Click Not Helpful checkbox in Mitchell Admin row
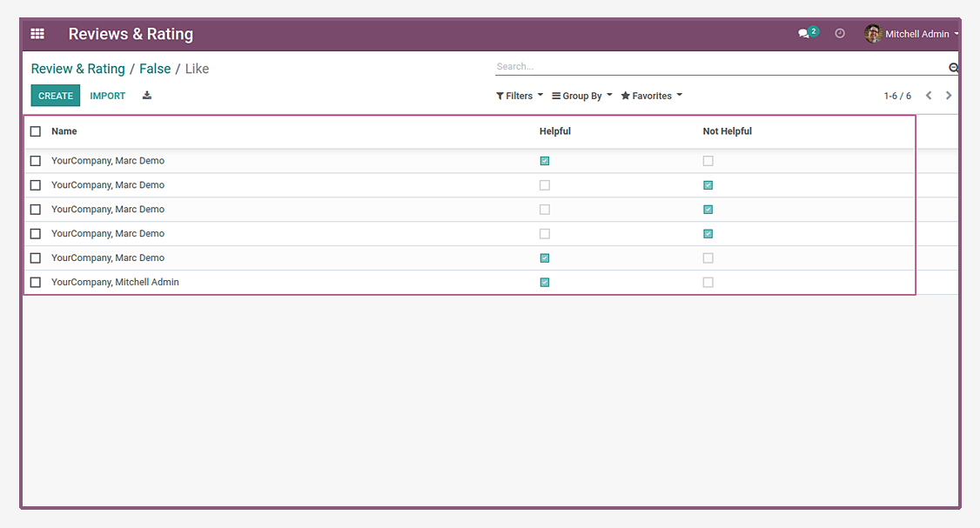 (708, 283)
